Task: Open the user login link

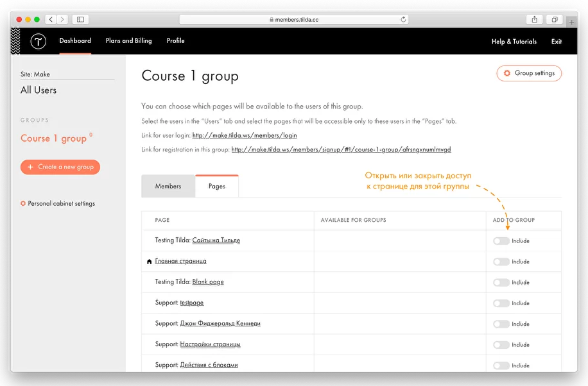Action: click(x=245, y=135)
